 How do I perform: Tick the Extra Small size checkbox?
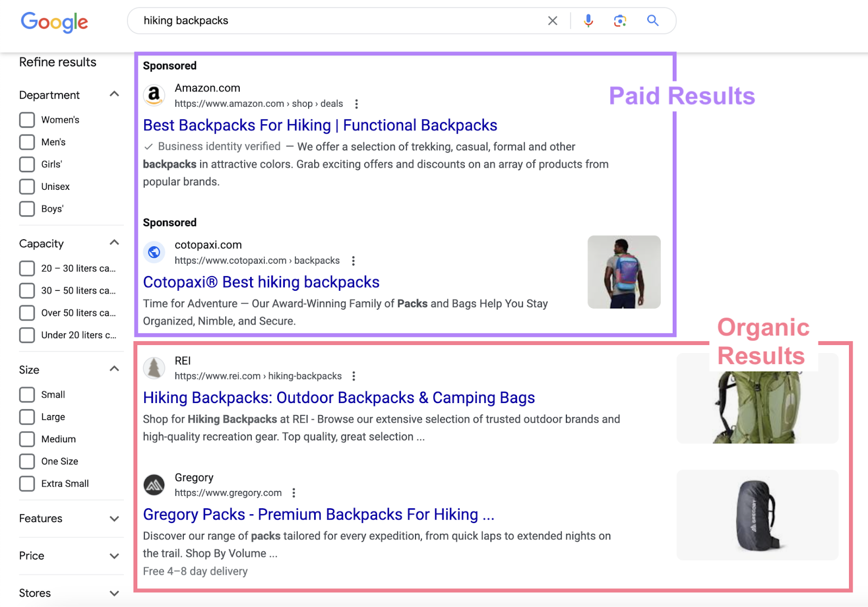tap(27, 483)
